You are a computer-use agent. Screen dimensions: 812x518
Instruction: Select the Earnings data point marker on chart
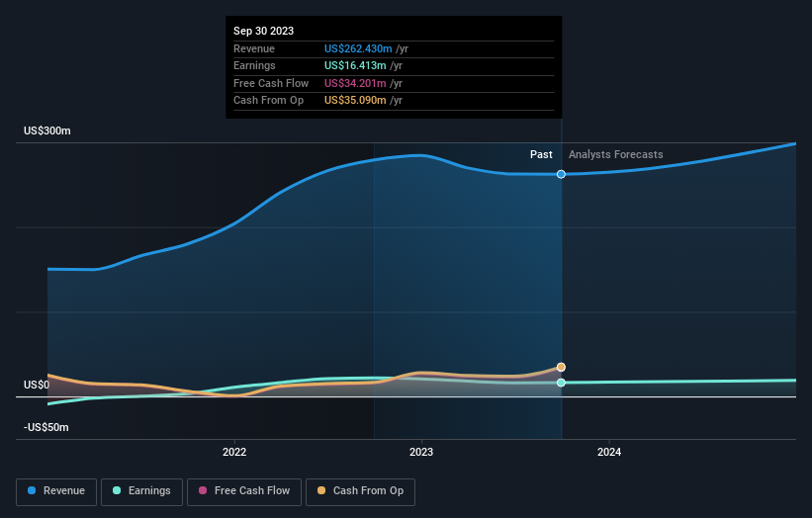pos(561,383)
